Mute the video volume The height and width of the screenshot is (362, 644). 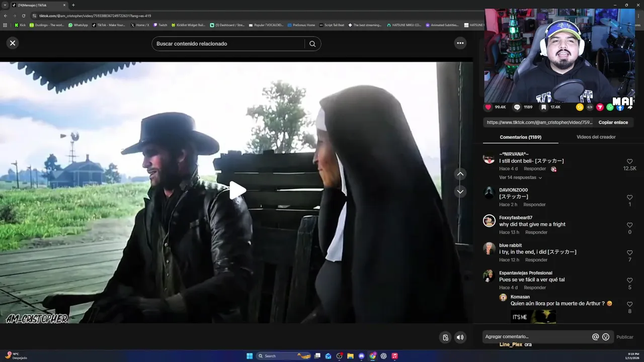[460, 337]
